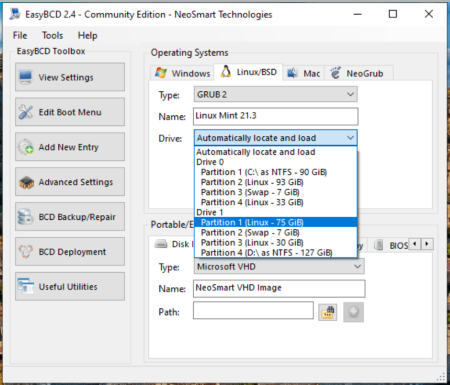Minimize the EasyBCD window
The image size is (450, 385).
(357, 14)
